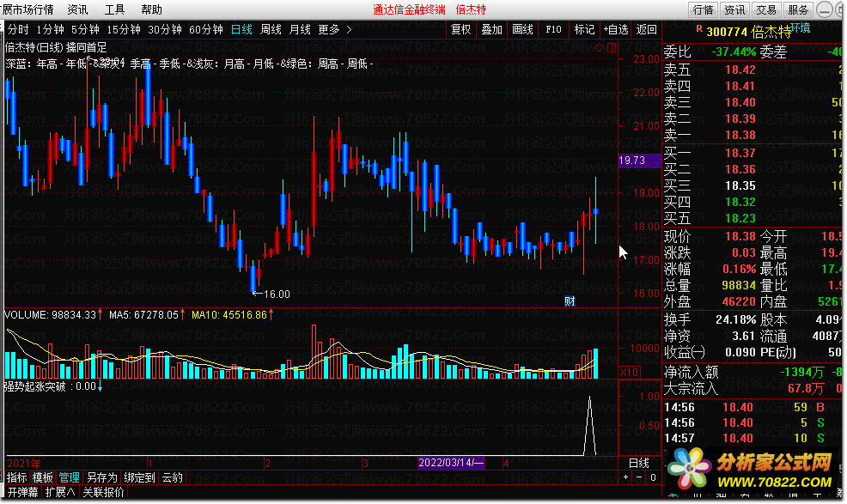Click the 2022/03/14 date marker
The image size is (847, 504).
coord(451,463)
